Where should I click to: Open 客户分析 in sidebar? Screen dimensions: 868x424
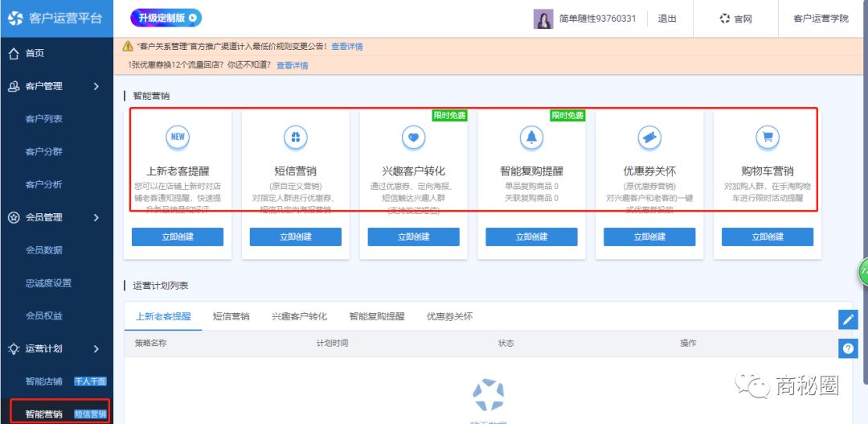pyautogui.click(x=43, y=184)
